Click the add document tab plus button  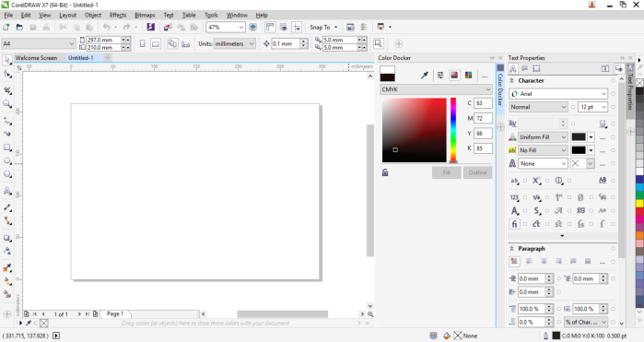tap(108, 58)
